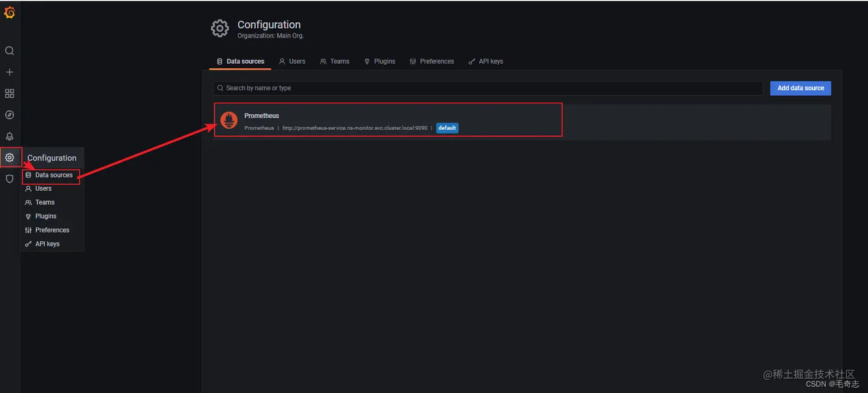Select Teams in Configuration flyout menu
Screen dimensions: 868x393
coord(45,202)
